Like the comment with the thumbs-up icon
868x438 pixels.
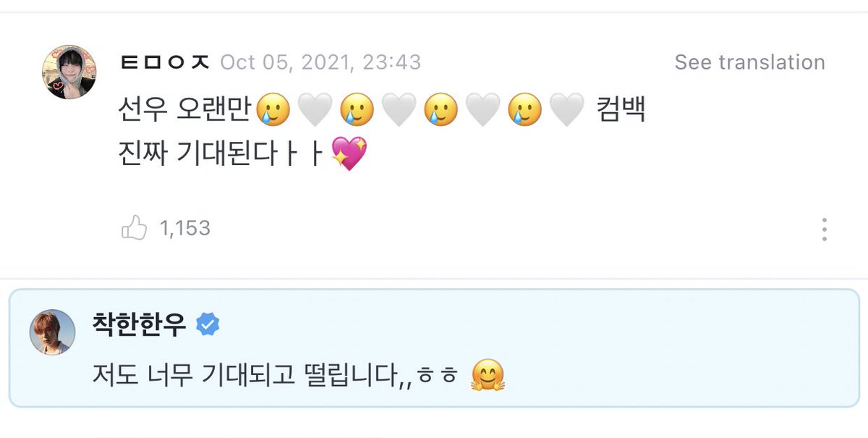click(134, 229)
